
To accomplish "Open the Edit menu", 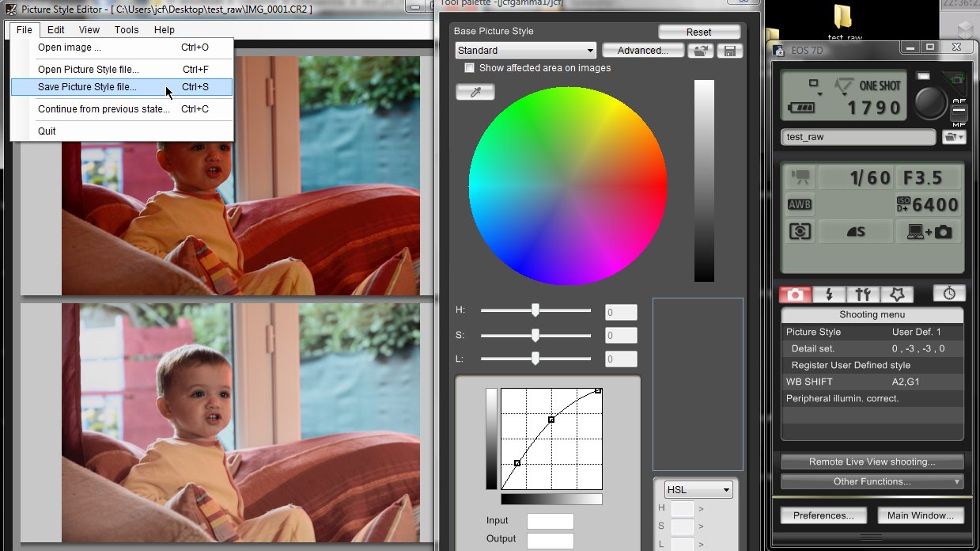I will [x=55, y=30].
